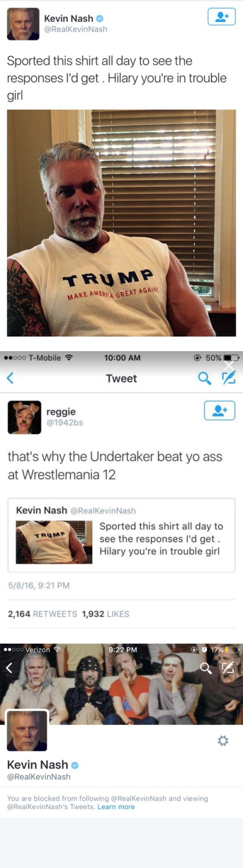243x868 pixels.
Task: Open Kevin Nash's top profile avatar
Action: coord(23,24)
